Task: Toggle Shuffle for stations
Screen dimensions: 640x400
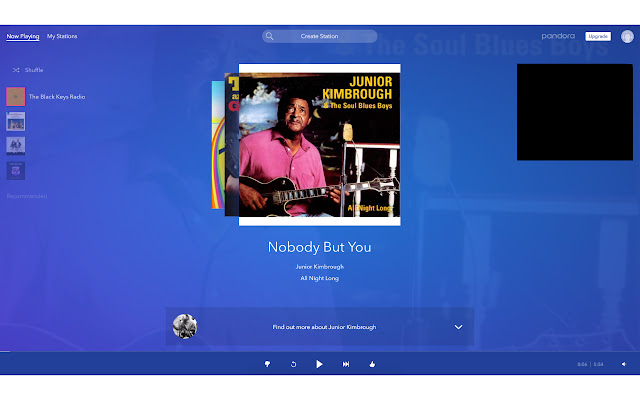Action: pos(28,70)
